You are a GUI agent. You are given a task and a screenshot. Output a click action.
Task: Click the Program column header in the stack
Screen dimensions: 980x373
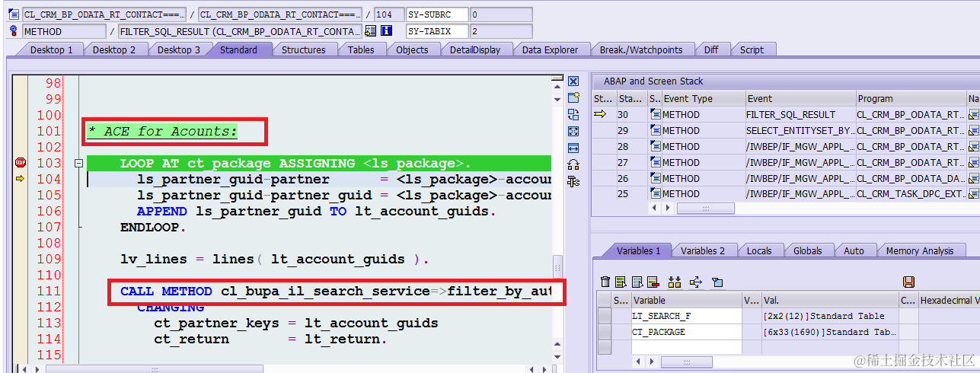tap(911, 98)
